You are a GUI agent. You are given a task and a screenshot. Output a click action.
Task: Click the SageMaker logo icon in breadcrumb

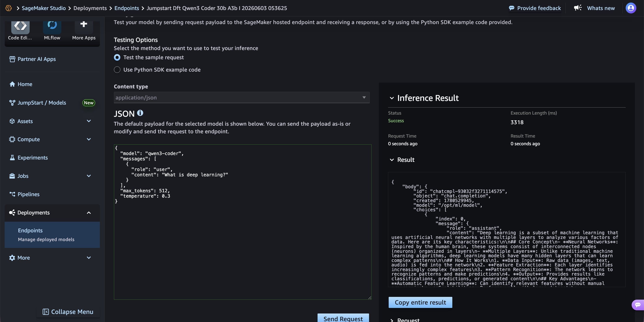[9, 8]
